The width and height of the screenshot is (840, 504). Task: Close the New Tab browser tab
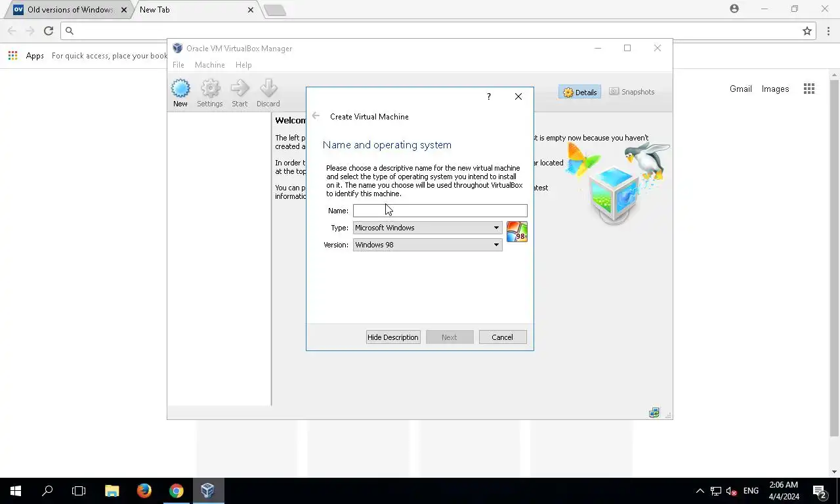[x=251, y=10]
